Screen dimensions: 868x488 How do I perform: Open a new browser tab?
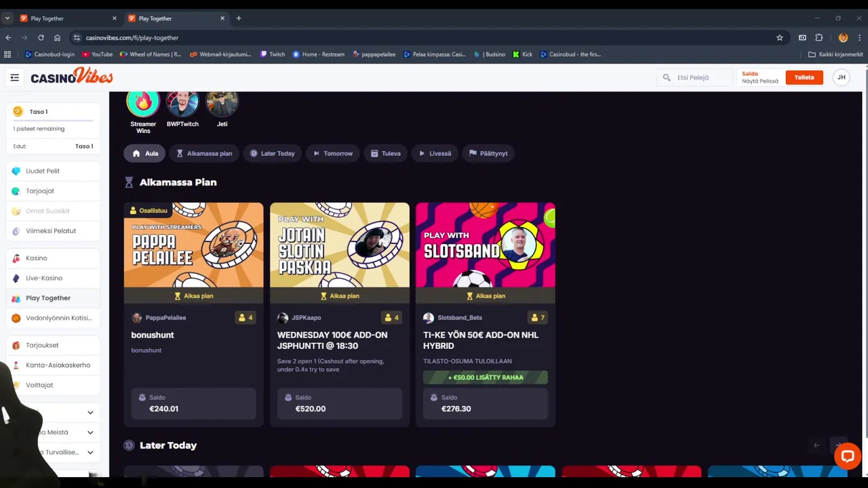239,18
